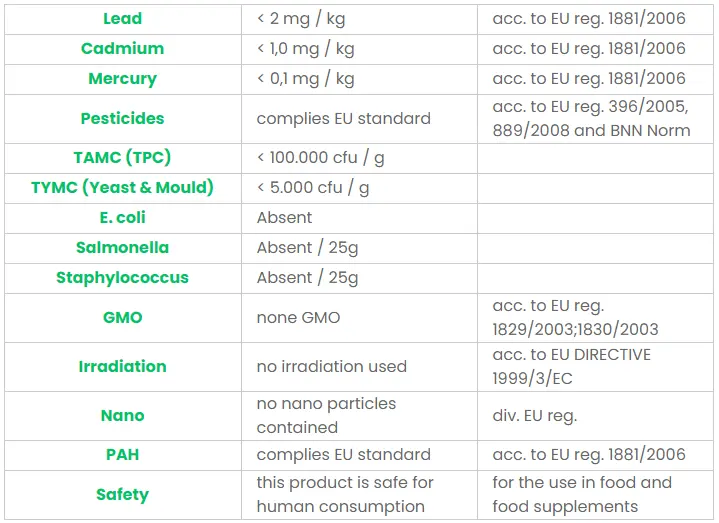Click the PAH label cell
The height and width of the screenshot is (523, 719).
pyautogui.click(x=122, y=454)
